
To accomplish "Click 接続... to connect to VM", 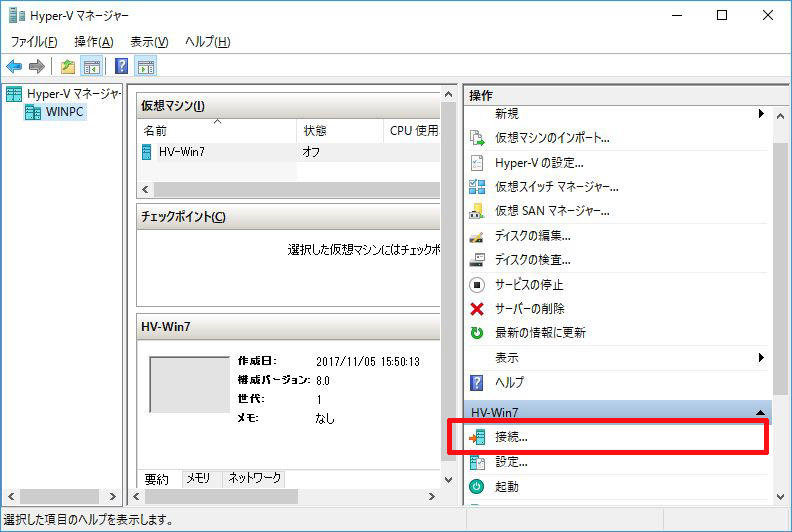I will pos(511,438).
